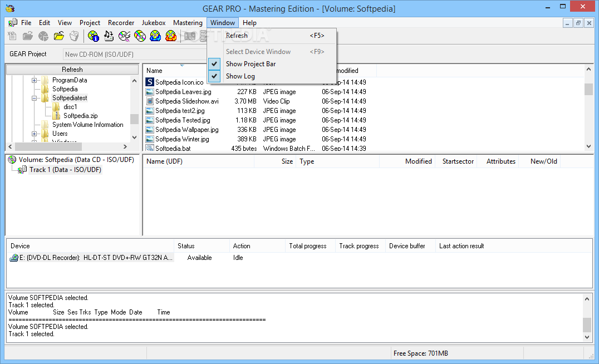The width and height of the screenshot is (599, 364).
Task: Click the Softpedia.bat batch file icon
Action: 150,148
